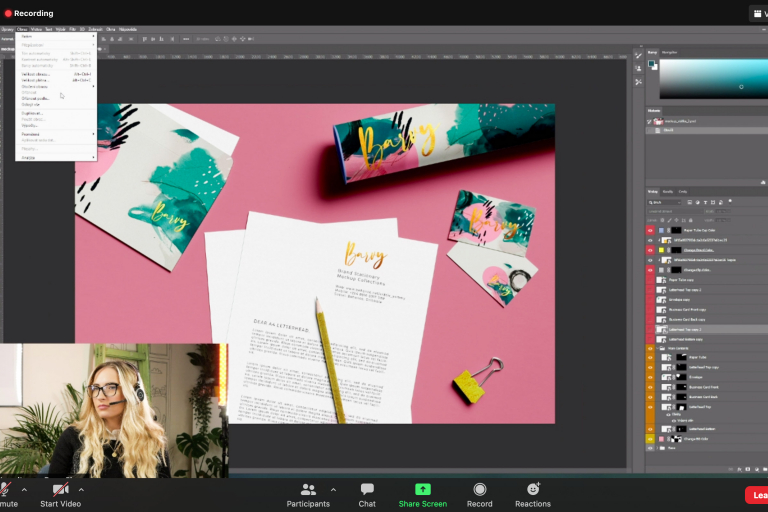The width and height of the screenshot is (768, 512).
Task: Click the Zoom Record icon
Action: click(480, 489)
